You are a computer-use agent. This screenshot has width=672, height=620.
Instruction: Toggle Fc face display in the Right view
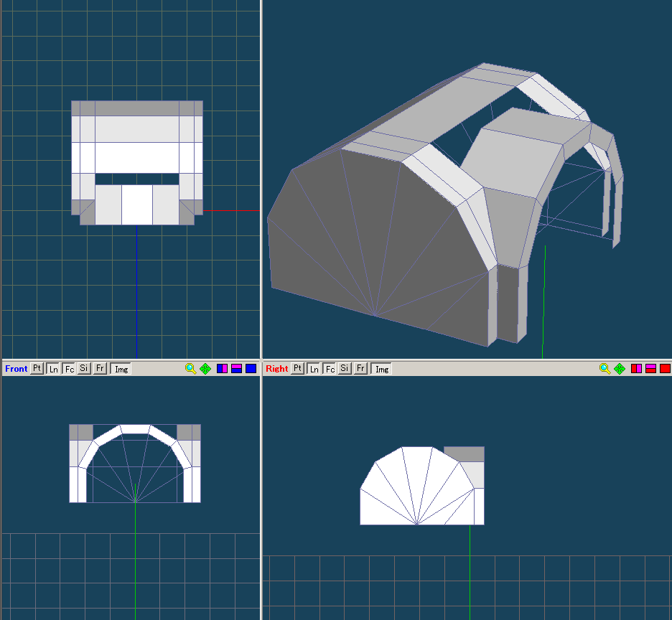click(330, 369)
